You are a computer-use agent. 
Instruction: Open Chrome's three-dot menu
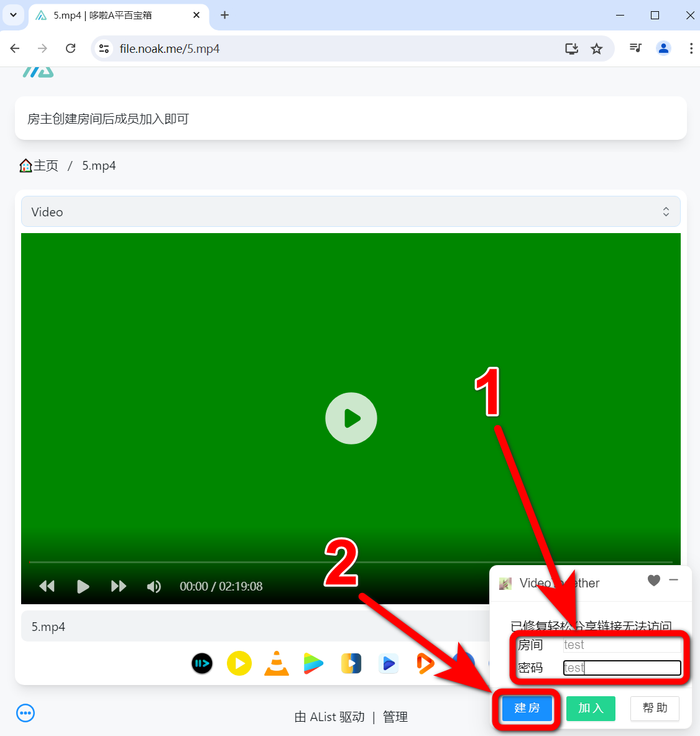[691, 48]
